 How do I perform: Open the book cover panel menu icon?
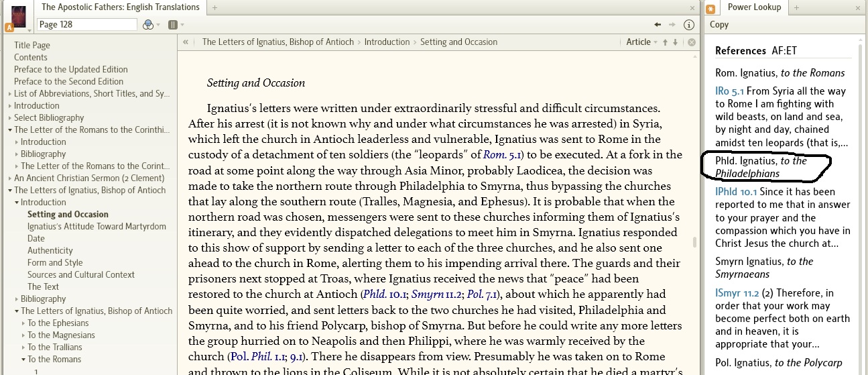pyautogui.click(x=18, y=17)
